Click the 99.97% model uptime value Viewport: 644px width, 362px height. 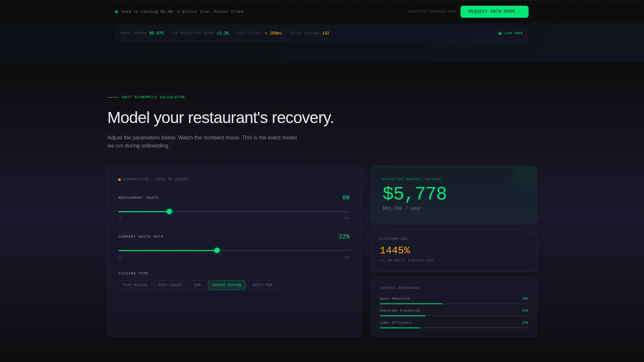[156, 34]
